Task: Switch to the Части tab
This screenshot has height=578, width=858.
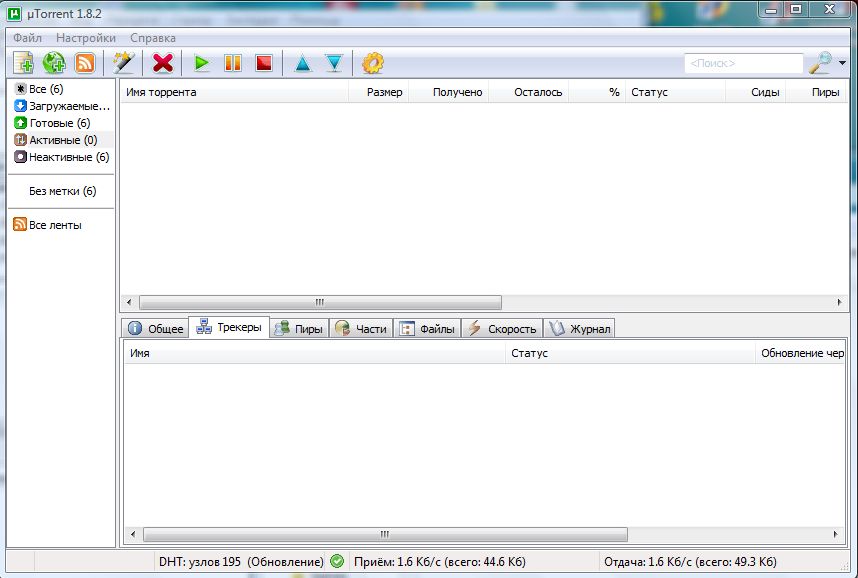Action: click(x=361, y=328)
